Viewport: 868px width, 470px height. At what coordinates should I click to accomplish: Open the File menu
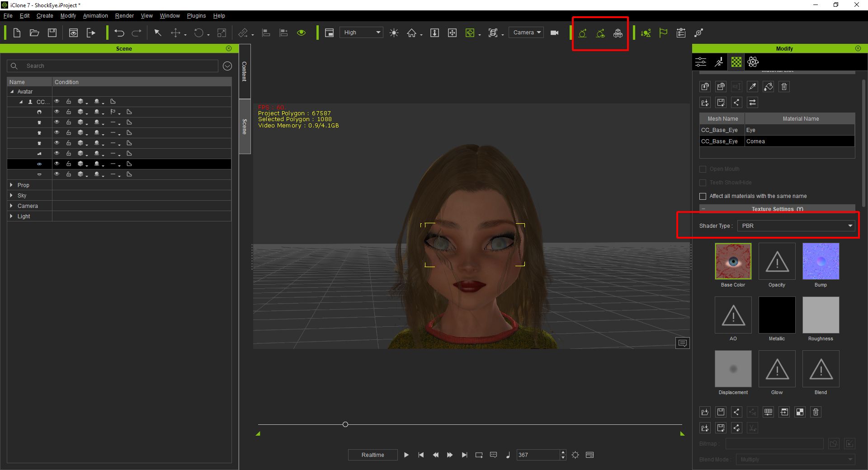(x=8, y=15)
